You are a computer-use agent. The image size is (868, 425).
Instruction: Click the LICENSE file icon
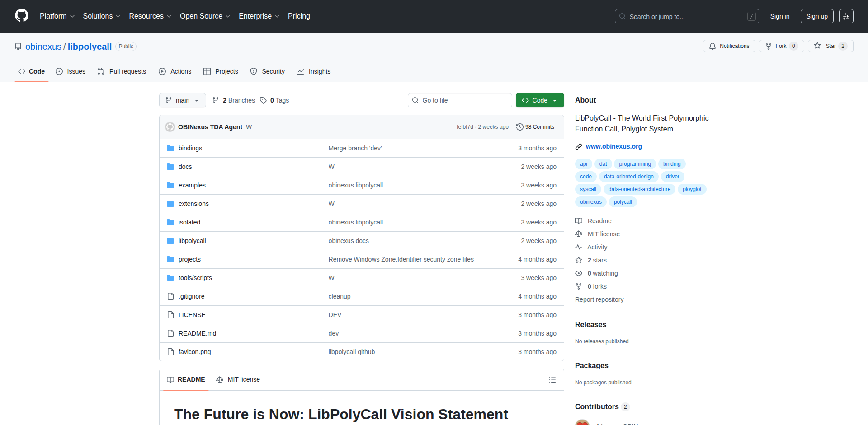click(170, 315)
